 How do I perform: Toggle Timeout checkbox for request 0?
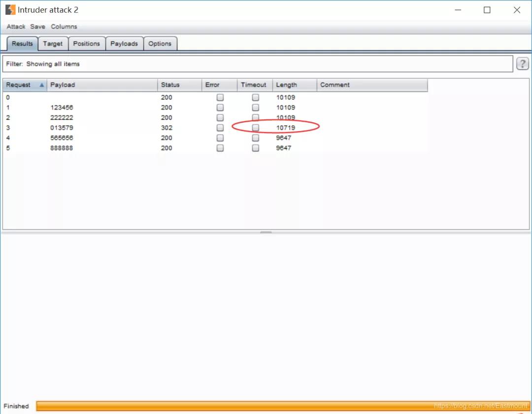tap(256, 98)
